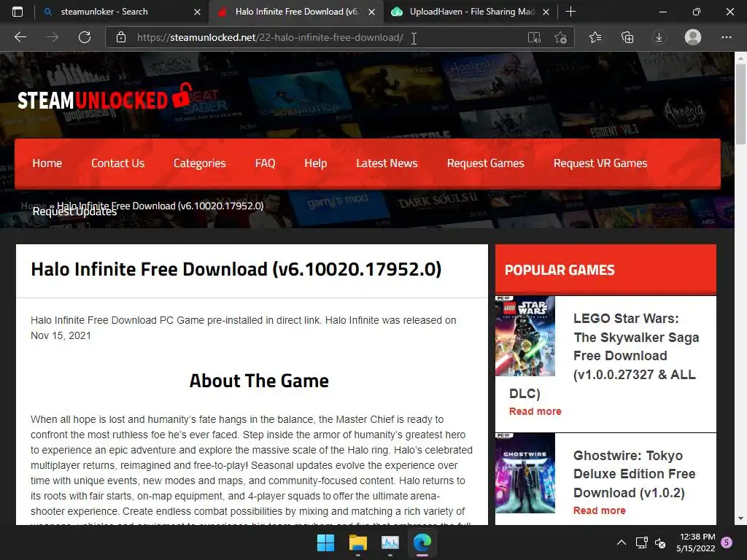This screenshot has width=747, height=560.
Task: Open File Explorer from taskbar
Action: (x=357, y=542)
